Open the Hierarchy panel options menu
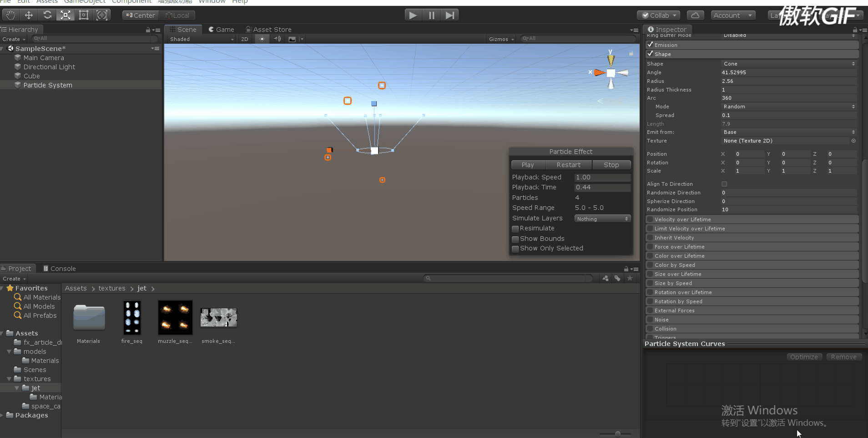This screenshot has width=868, height=438. coord(156,30)
